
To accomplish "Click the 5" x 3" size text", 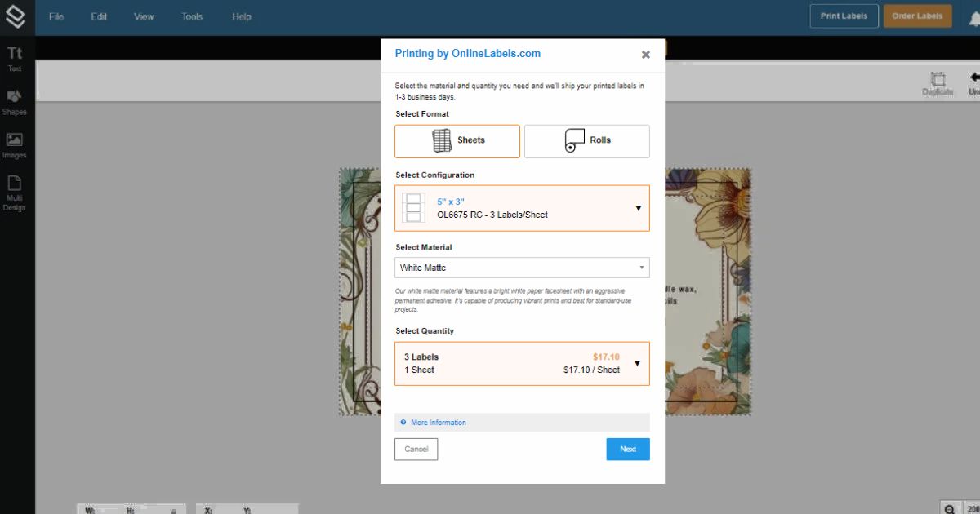I will [451, 202].
